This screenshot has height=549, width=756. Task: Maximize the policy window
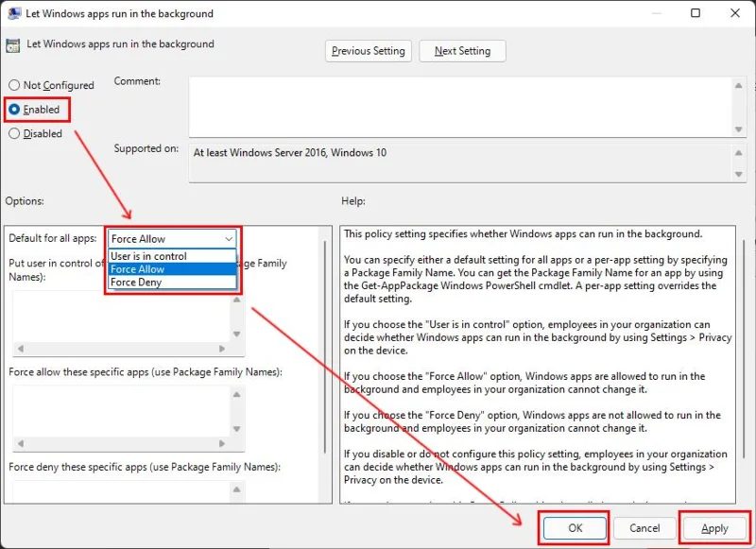696,13
